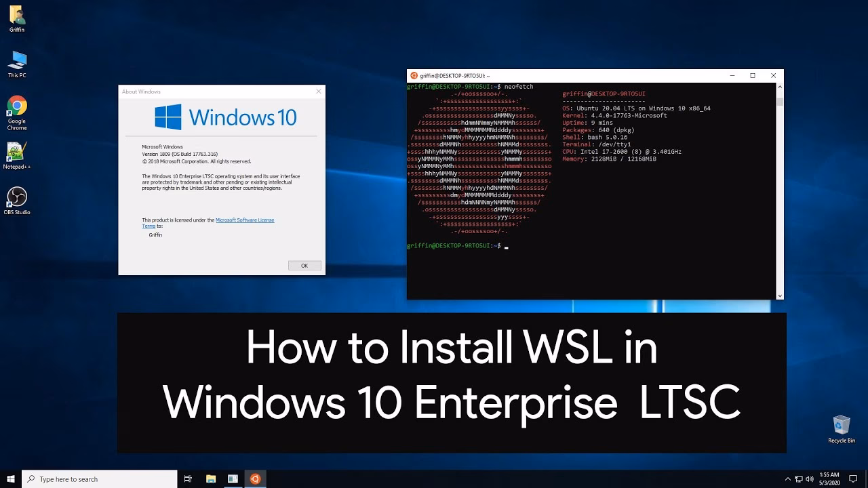The width and height of the screenshot is (868, 488).
Task: Minimize the Ubuntu terminal window
Action: pos(732,75)
